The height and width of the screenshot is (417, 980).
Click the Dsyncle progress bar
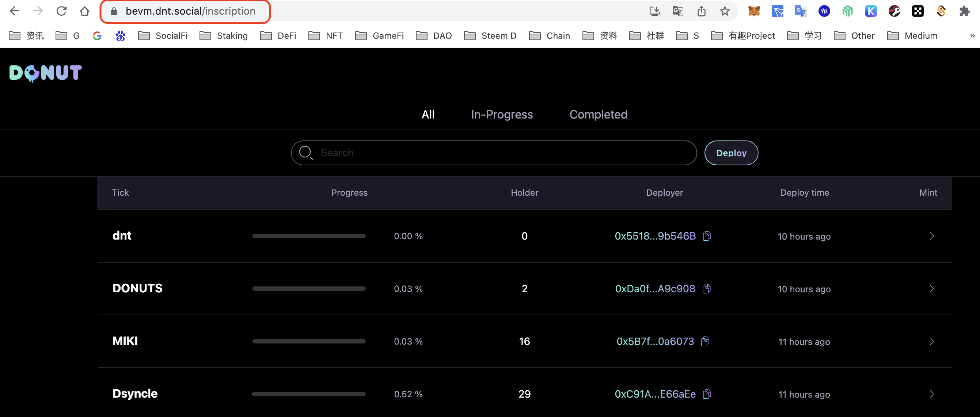[308, 394]
